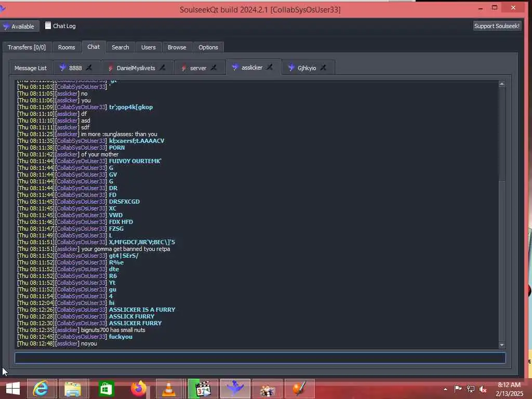Open the Transfers [0/0] tab
Screen dimensions: 532x399
point(27,47)
